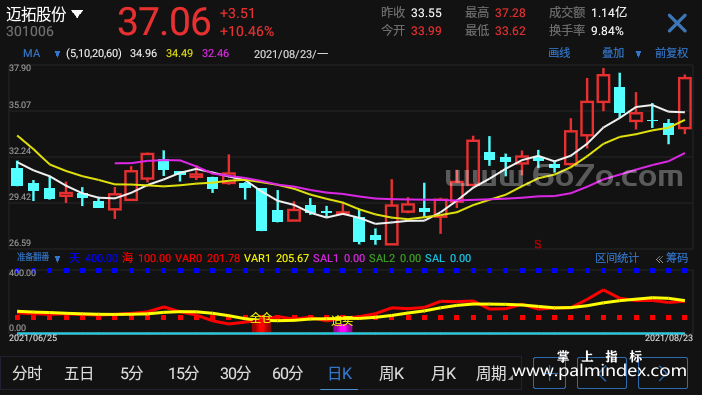Select the 5分 period tab
Screen dimensions: 702x395
tap(131, 373)
